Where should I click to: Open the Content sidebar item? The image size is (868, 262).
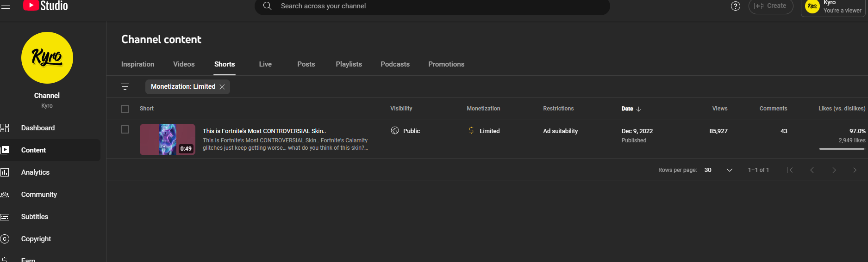50,150
